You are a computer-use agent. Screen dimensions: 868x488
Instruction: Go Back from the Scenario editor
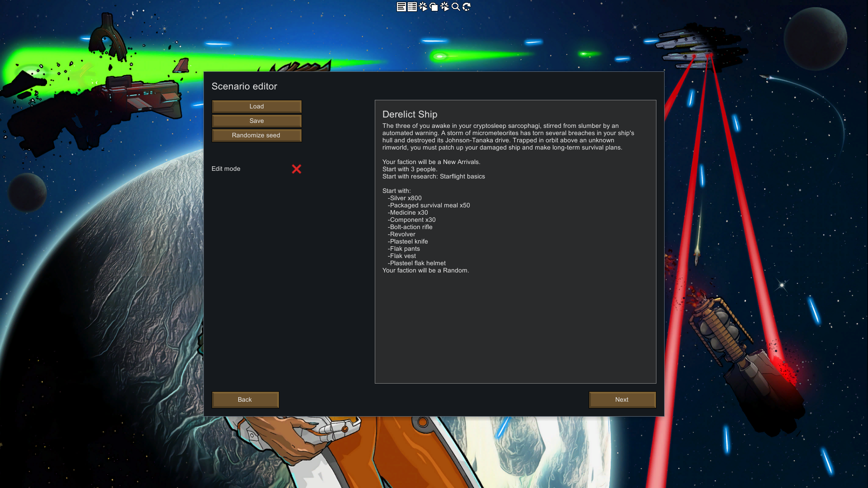point(245,400)
